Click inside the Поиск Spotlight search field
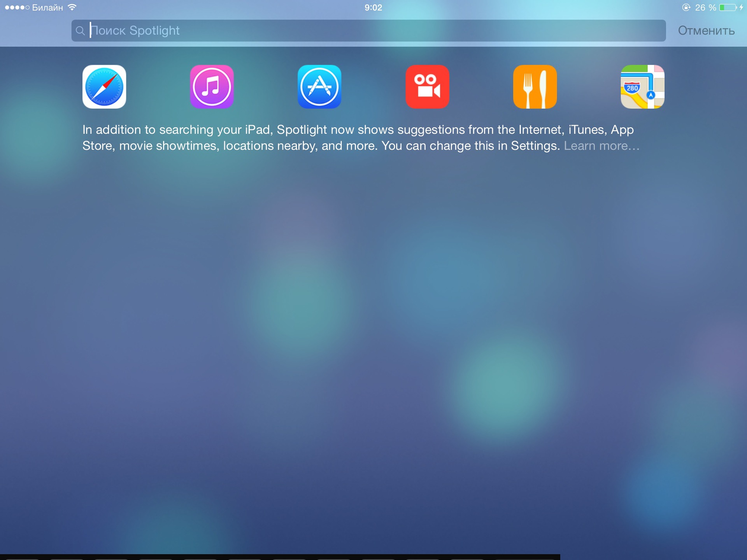This screenshot has width=747, height=560. [x=272, y=31]
